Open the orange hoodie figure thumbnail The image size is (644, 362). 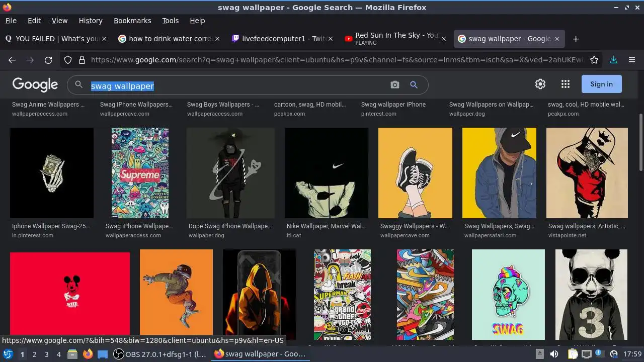pyautogui.click(x=259, y=295)
